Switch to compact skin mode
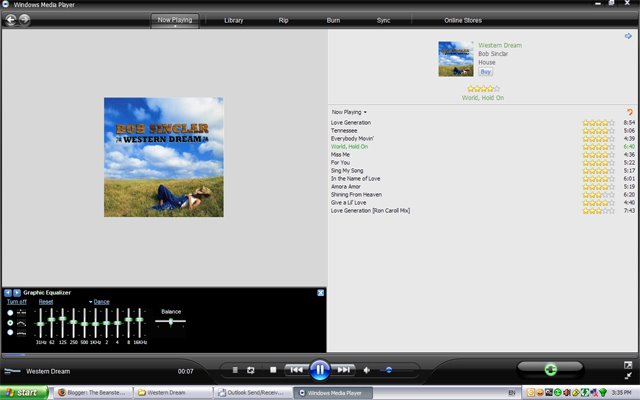Viewport: 640px width, 400px height. coord(628,376)
